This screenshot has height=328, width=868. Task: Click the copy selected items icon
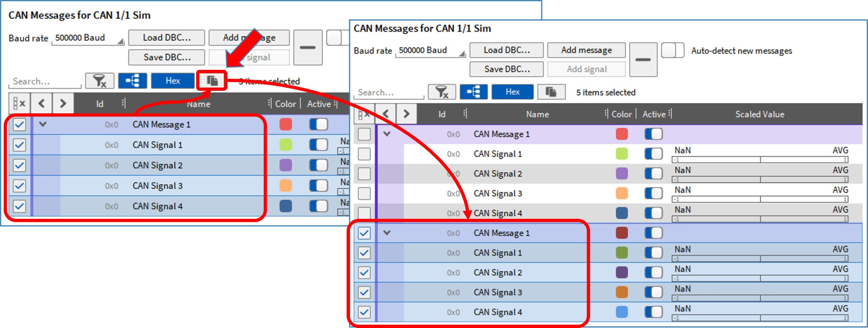coord(551,92)
